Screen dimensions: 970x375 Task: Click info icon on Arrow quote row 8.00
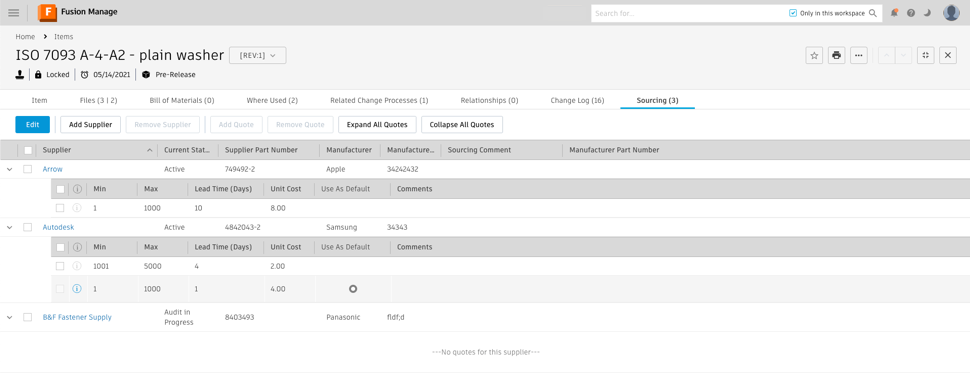pos(77,208)
